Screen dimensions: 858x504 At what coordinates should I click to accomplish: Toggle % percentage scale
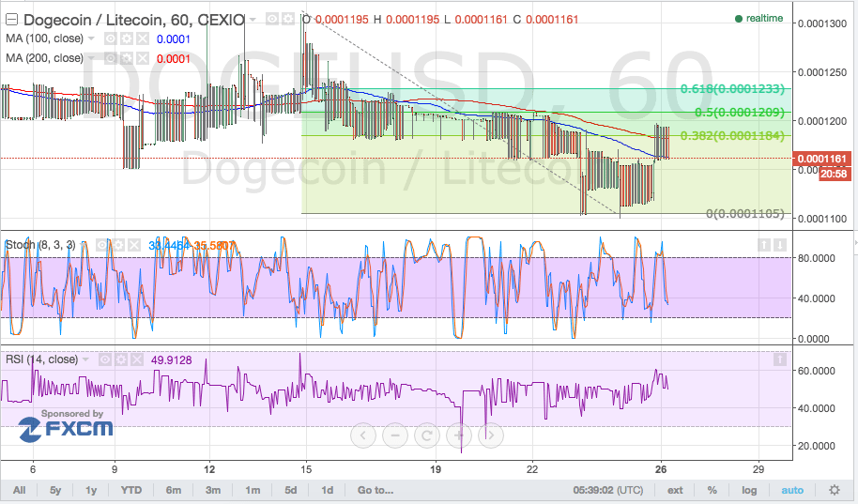click(712, 490)
